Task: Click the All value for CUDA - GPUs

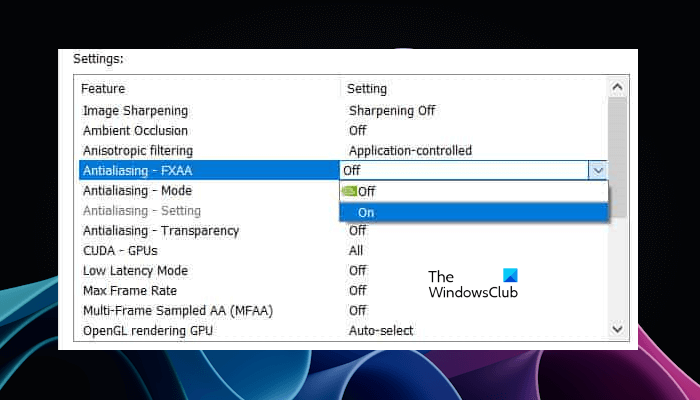Action: (356, 250)
